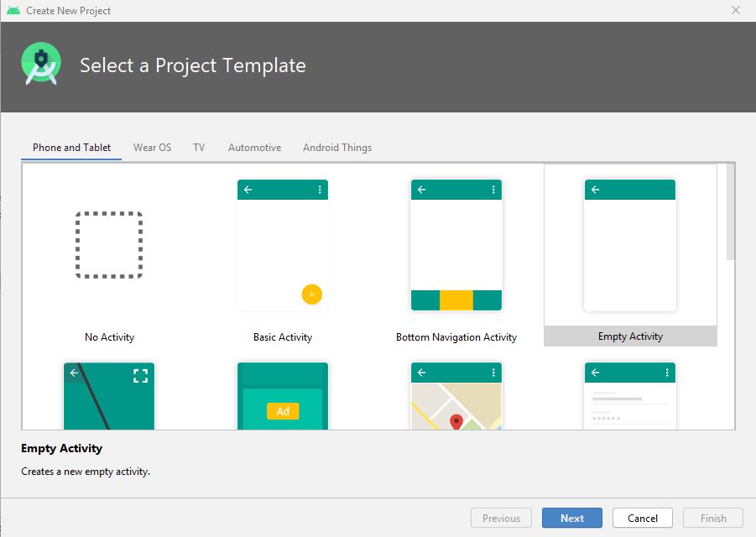Pick the Google Maps activity template thumbnail
Screen dimensions: 756x537
456,396
